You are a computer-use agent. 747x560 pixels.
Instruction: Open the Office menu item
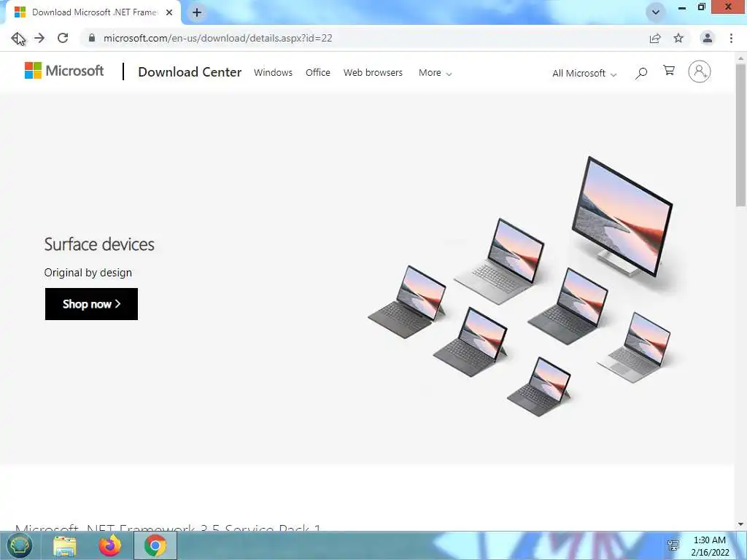pos(318,73)
